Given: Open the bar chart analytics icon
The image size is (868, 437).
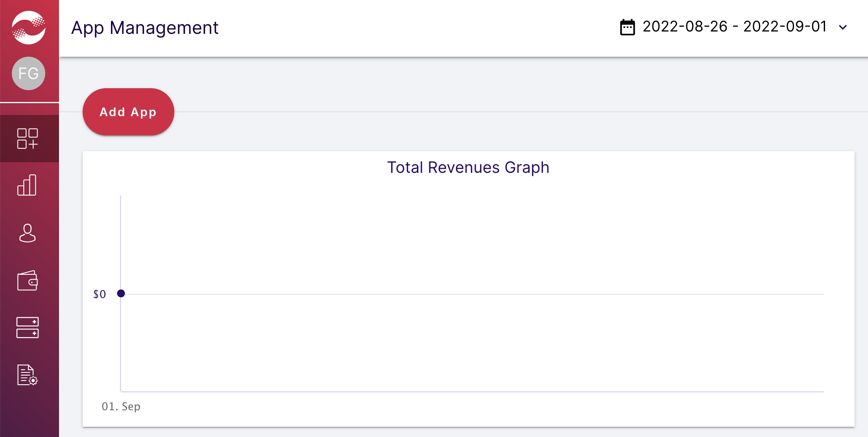Looking at the screenshot, I should [27, 185].
